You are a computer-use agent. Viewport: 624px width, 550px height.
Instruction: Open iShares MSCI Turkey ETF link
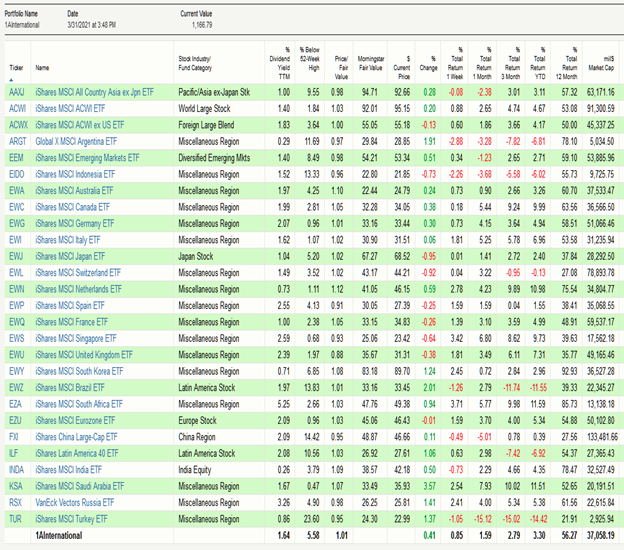click(71, 519)
